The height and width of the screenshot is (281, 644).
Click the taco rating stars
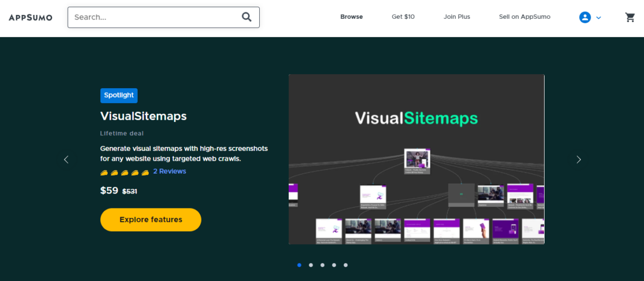tap(124, 172)
